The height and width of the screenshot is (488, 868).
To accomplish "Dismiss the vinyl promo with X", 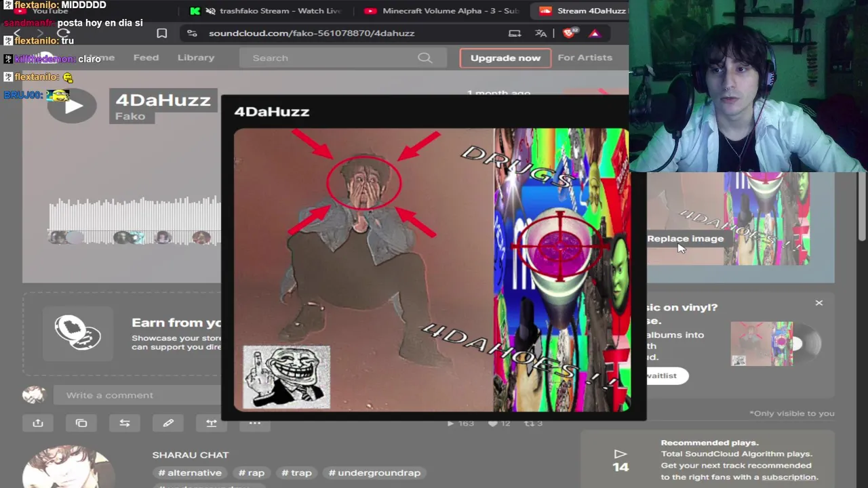I will (x=818, y=303).
